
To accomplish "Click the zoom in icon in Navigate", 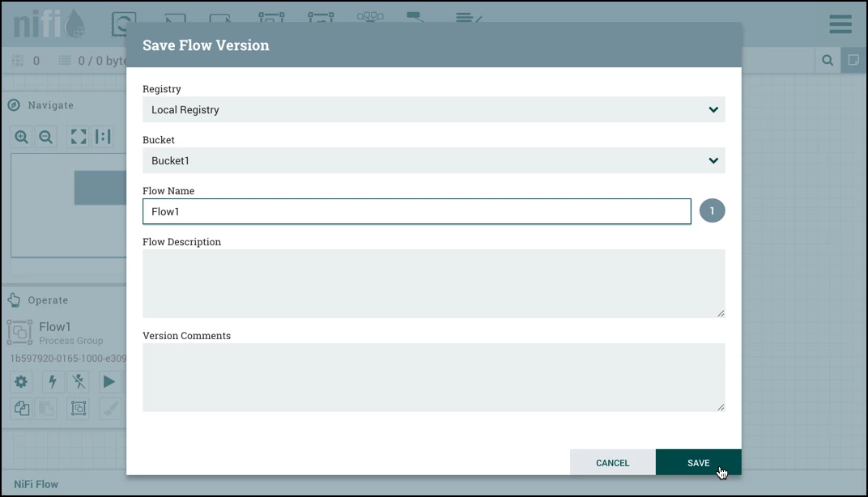I will [x=22, y=137].
